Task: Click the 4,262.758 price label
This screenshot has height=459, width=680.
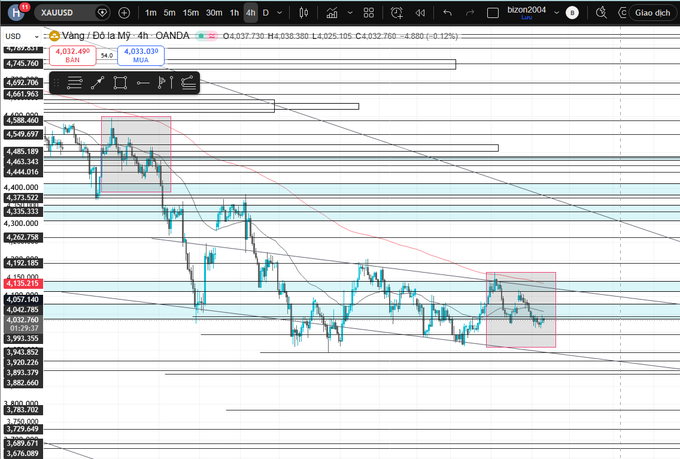Action: coord(23,237)
